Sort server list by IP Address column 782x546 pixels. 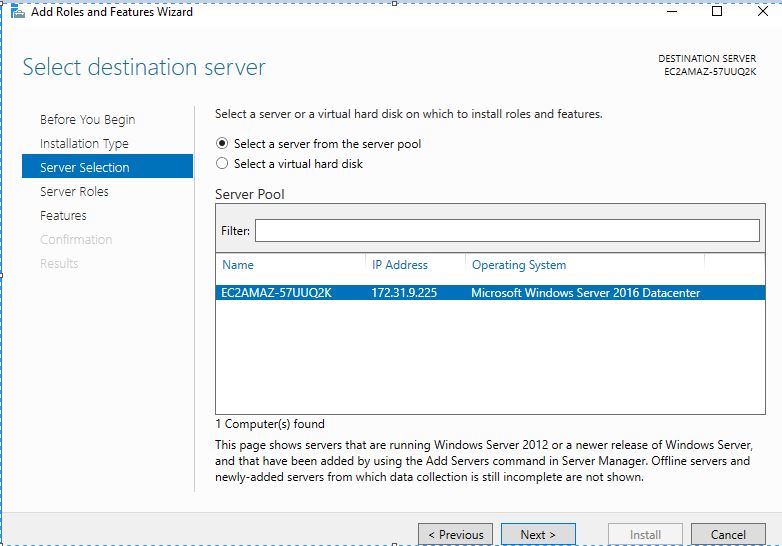(400, 265)
